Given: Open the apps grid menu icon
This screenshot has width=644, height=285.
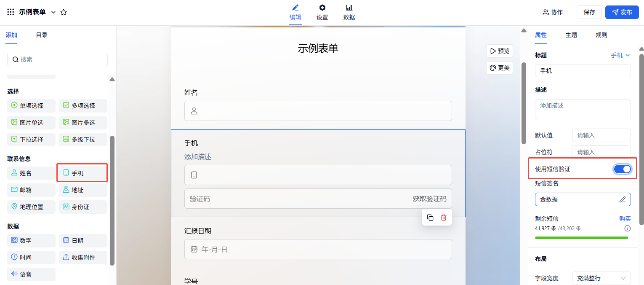Looking at the screenshot, I should [11, 12].
